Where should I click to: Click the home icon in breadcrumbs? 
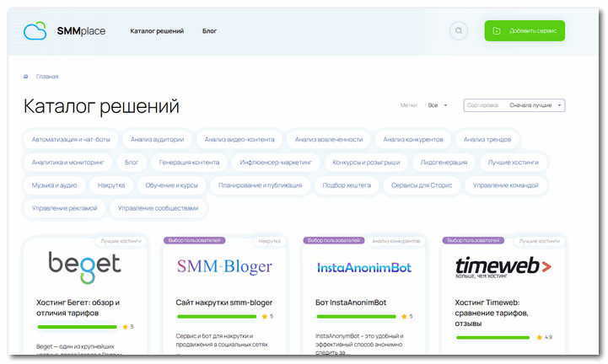(25, 77)
